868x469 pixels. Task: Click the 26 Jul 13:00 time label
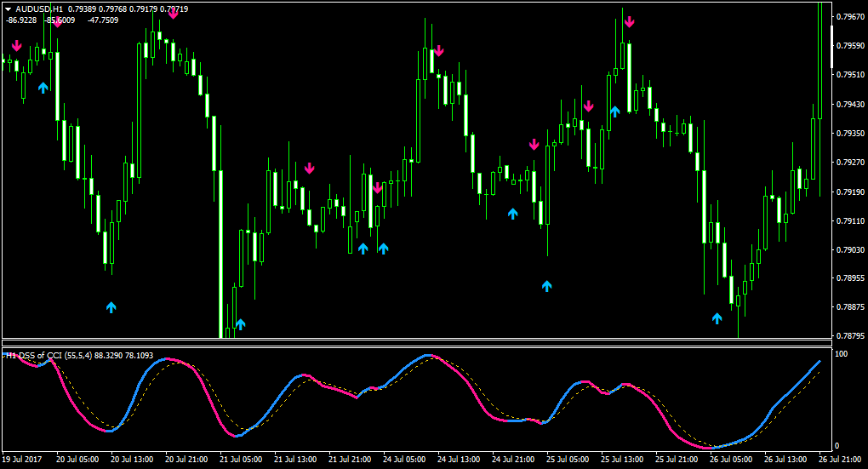tap(785, 460)
